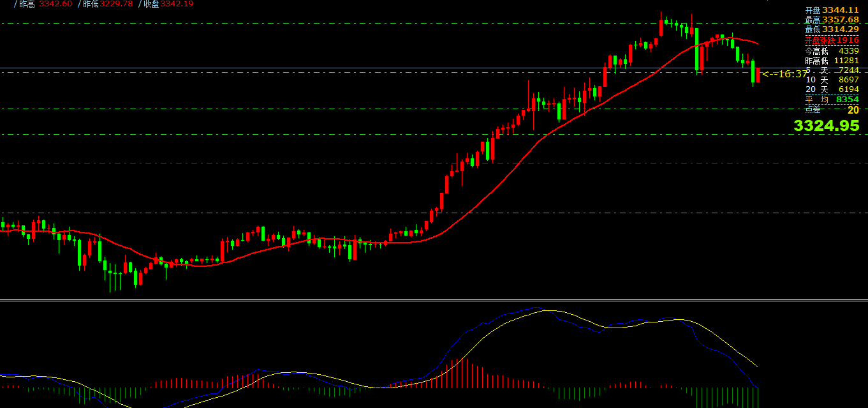Viewport: 868px width, 408px height.
Task: Click the yellow 16:37 candle countdown label
Action: [785, 74]
